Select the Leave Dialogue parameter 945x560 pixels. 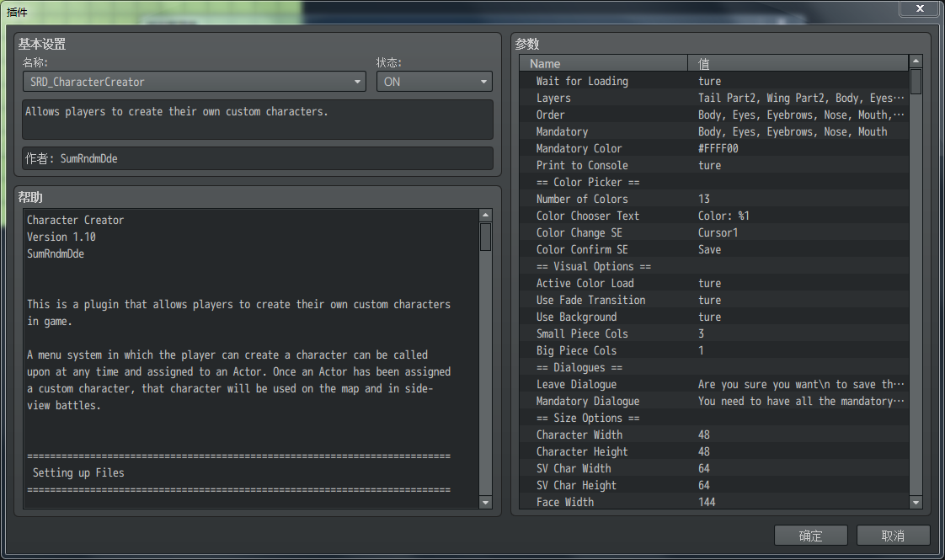pos(714,385)
